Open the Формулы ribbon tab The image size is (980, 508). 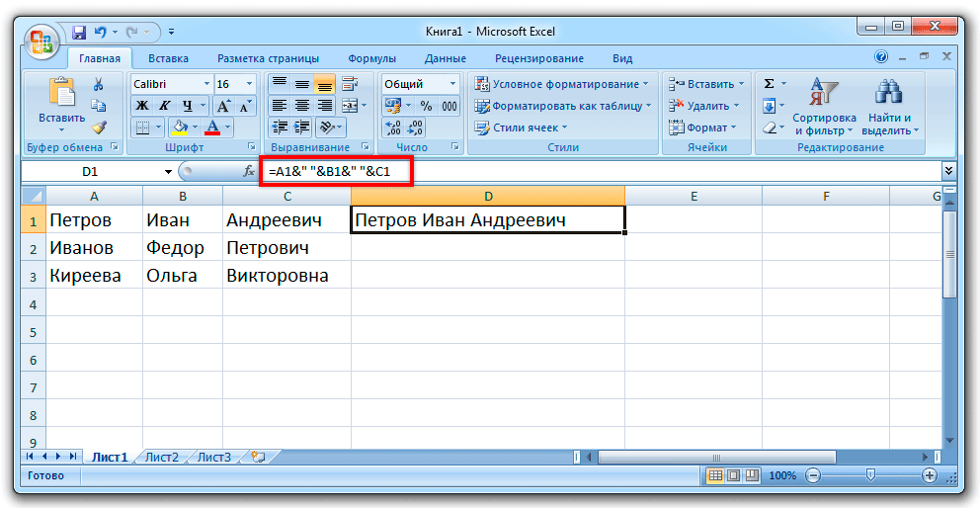[x=371, y=58]
